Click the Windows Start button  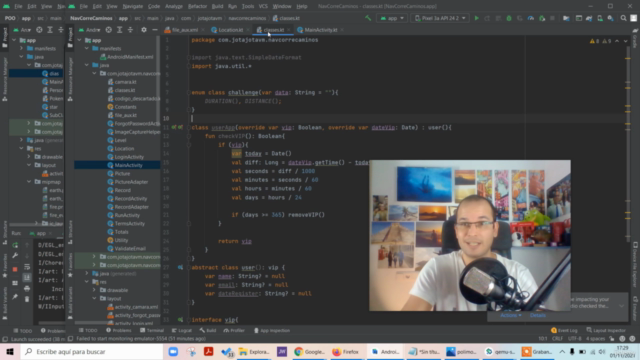coord(10,351)
